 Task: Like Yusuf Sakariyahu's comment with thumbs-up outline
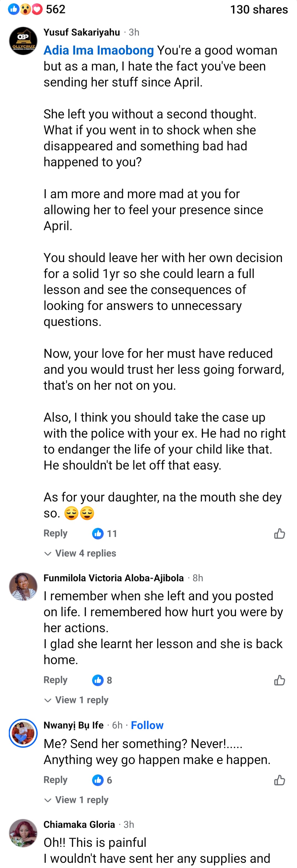coord(279,533)
